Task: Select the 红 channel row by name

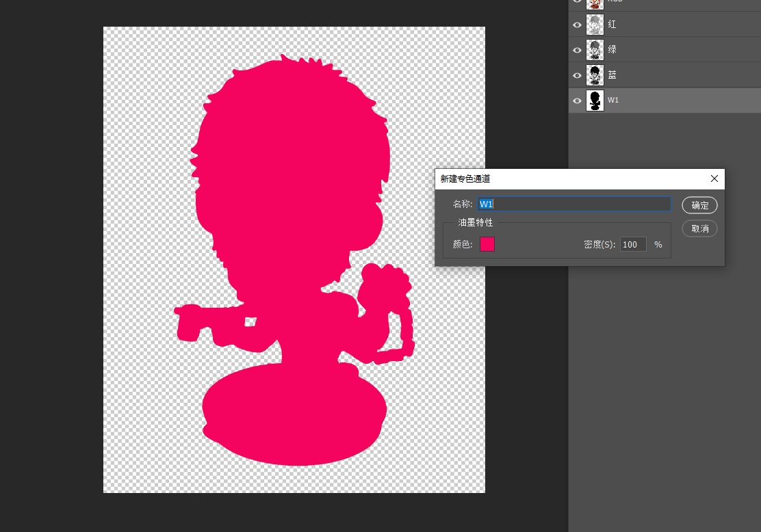Action: [x=612, y=25]
